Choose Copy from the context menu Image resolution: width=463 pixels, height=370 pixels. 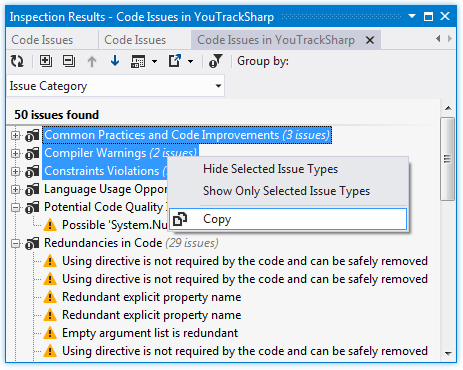tap(288, 219)
